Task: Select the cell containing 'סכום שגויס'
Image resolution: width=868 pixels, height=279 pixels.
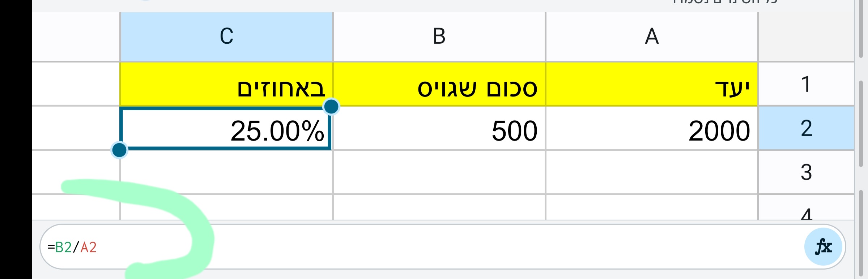Action: click(x=438, y=83)
